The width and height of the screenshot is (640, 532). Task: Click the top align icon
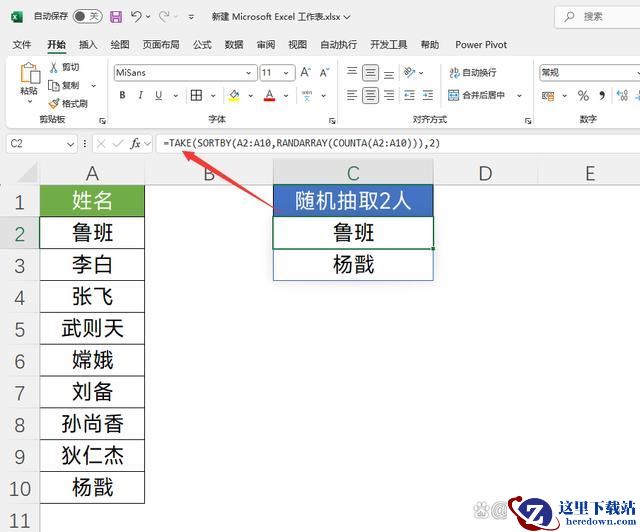coord(351,73)
